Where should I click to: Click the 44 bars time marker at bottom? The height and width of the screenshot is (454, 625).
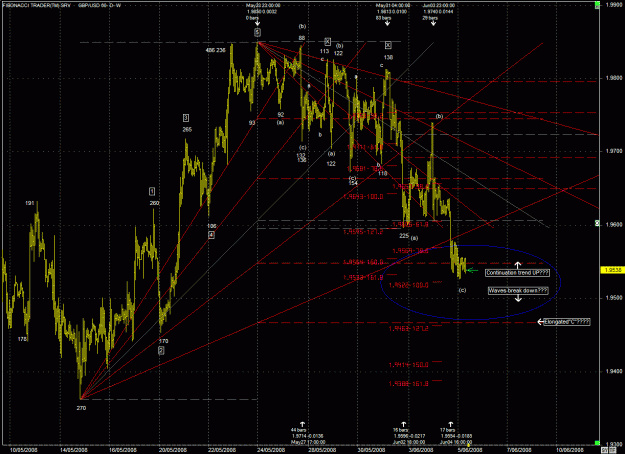(x=298, y=430)
